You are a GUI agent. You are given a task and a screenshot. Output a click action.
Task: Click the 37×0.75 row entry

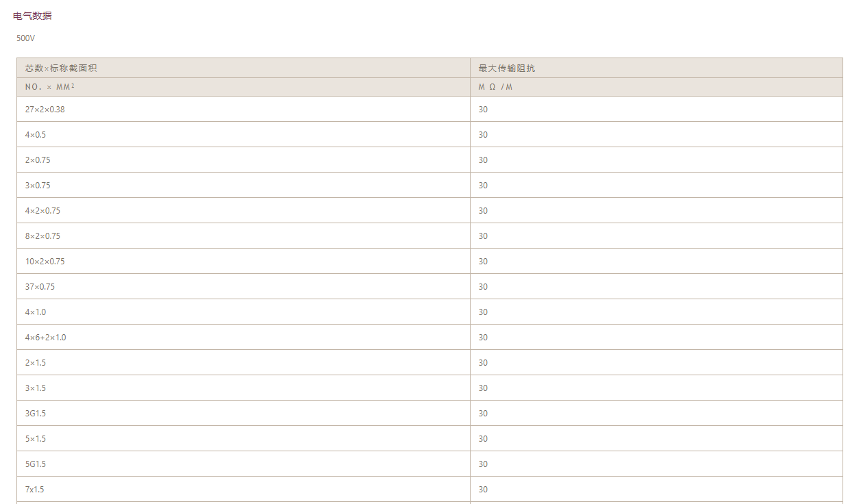(40, 287)
